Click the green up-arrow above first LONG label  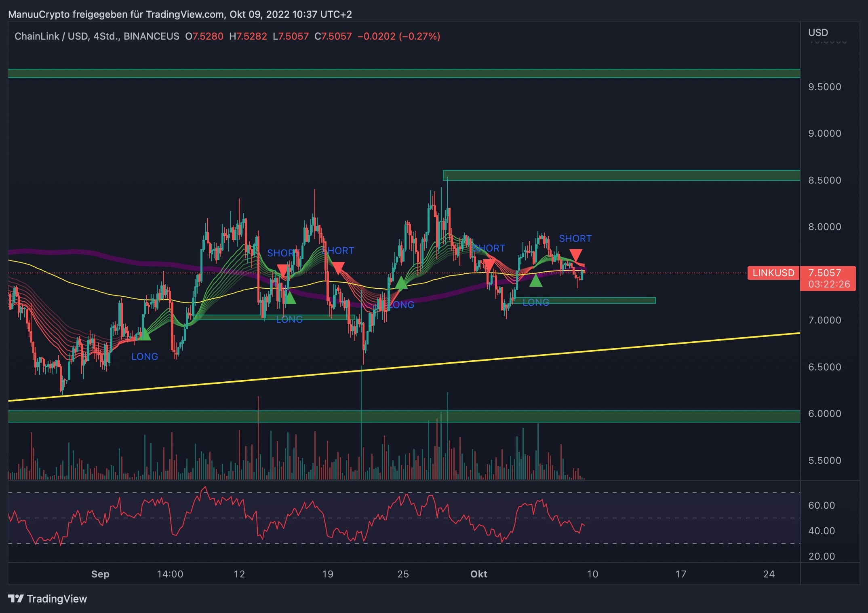coord(144,334)
